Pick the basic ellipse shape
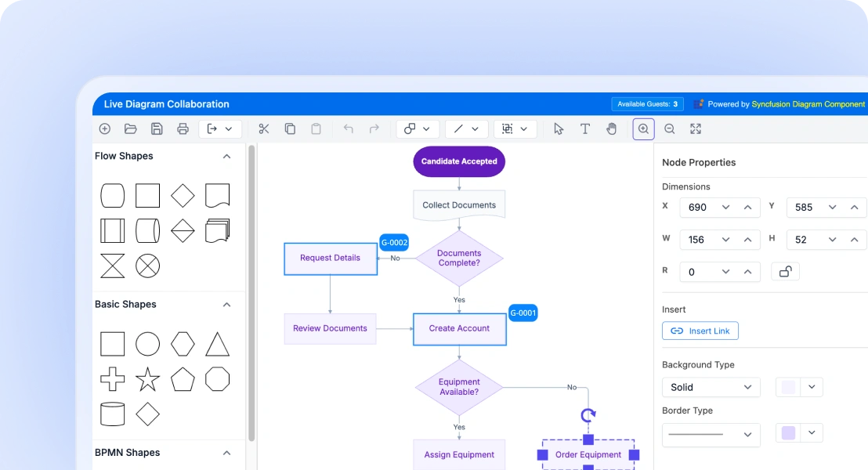 [148, 344]
